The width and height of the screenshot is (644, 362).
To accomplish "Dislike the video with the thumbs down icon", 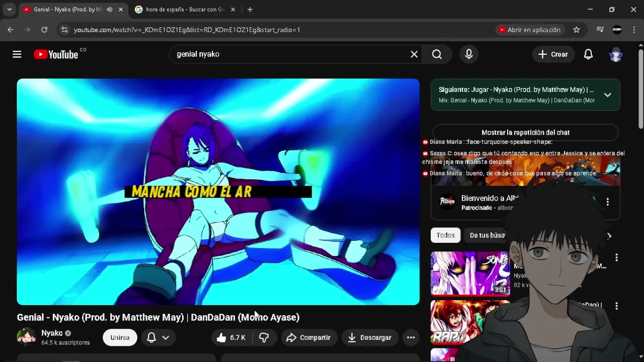I will coord(264,337).
